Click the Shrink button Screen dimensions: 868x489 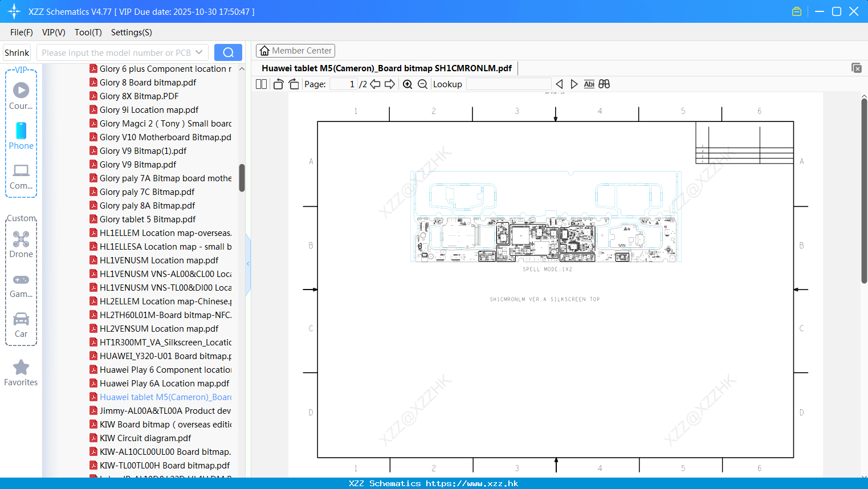point(17,52)
